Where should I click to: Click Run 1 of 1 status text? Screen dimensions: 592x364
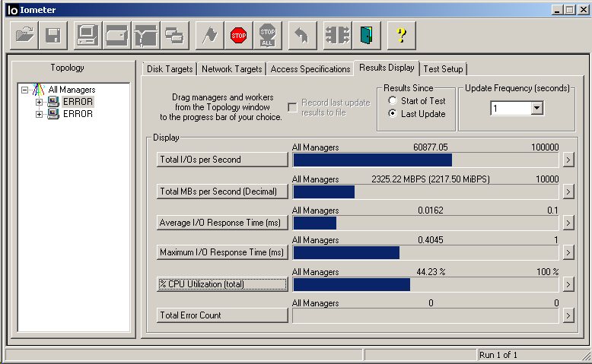498,355
